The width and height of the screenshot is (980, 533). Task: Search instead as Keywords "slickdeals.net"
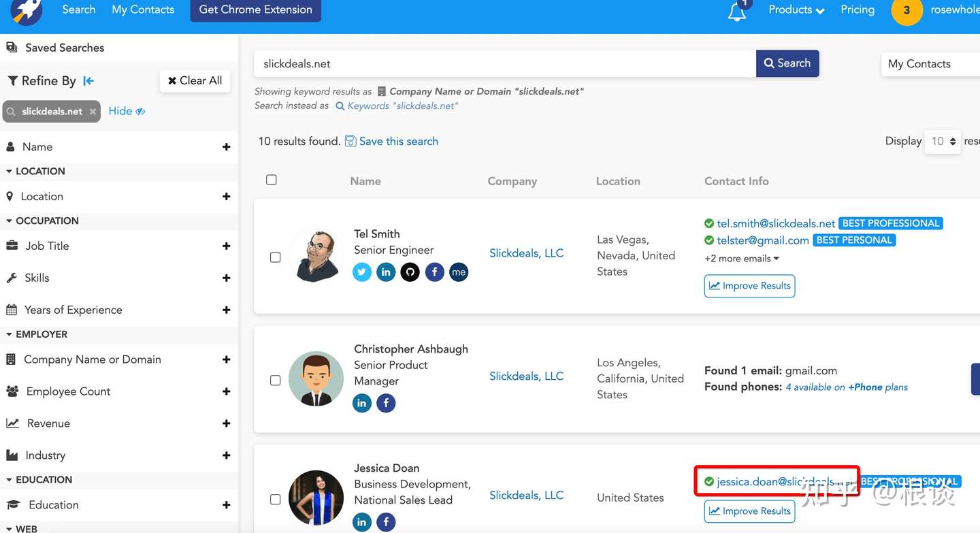click(402, 106)
